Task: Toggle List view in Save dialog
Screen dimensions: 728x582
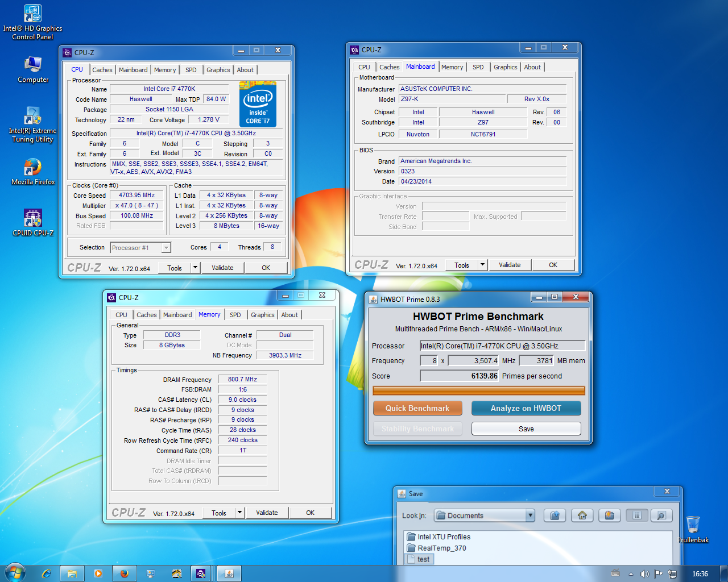Action: pos(637,516)
